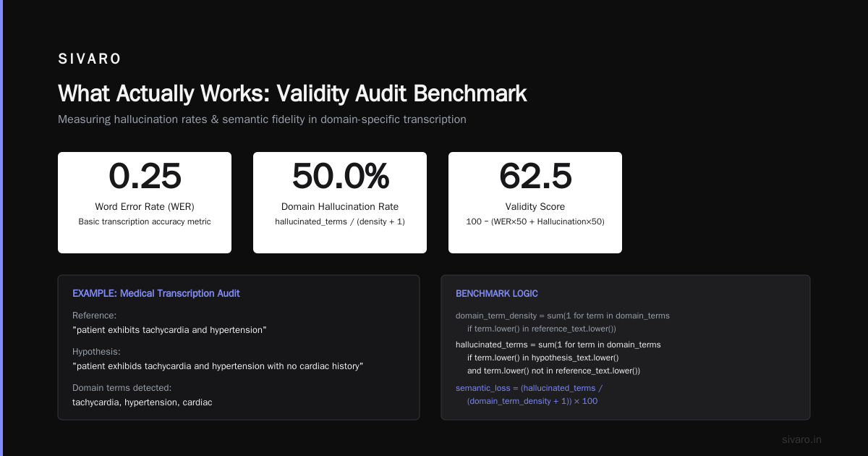Click the hallucinated_terms / (density + 1) caption
This screenshot has height=456, width=868.
pyautogui.click(x=340, y=221)
